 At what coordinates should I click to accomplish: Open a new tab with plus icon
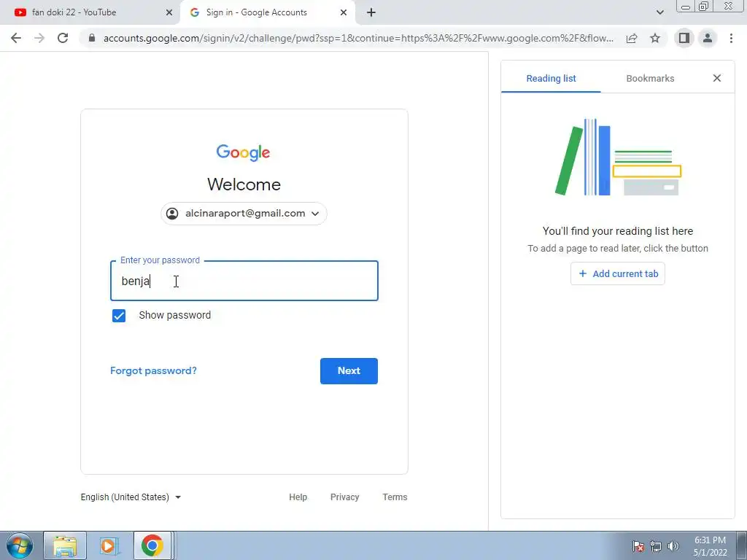[x=371, y=12]
